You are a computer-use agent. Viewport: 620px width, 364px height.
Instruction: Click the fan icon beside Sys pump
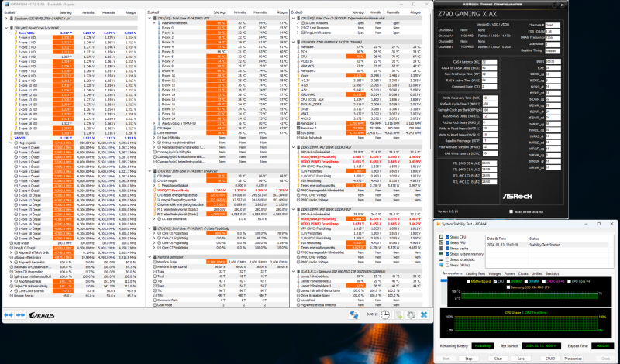298,133
